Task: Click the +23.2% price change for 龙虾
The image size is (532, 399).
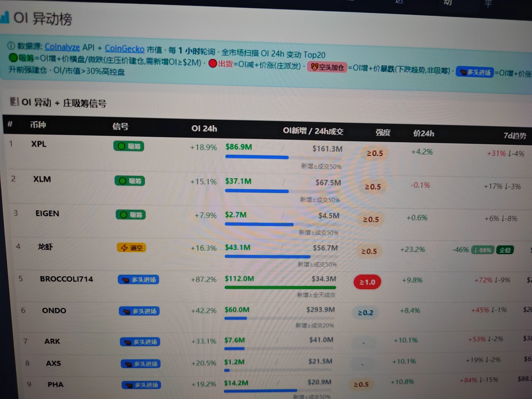Action: pos(413,249)
